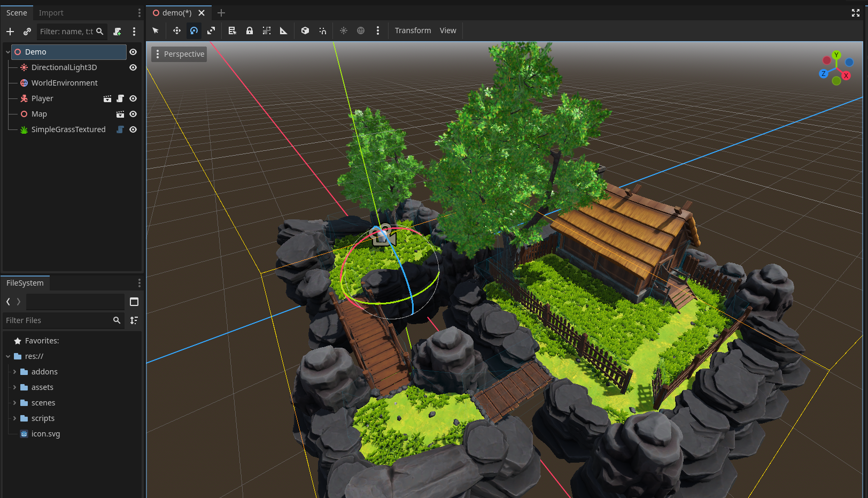Open the Transform menu

(413, 30)
